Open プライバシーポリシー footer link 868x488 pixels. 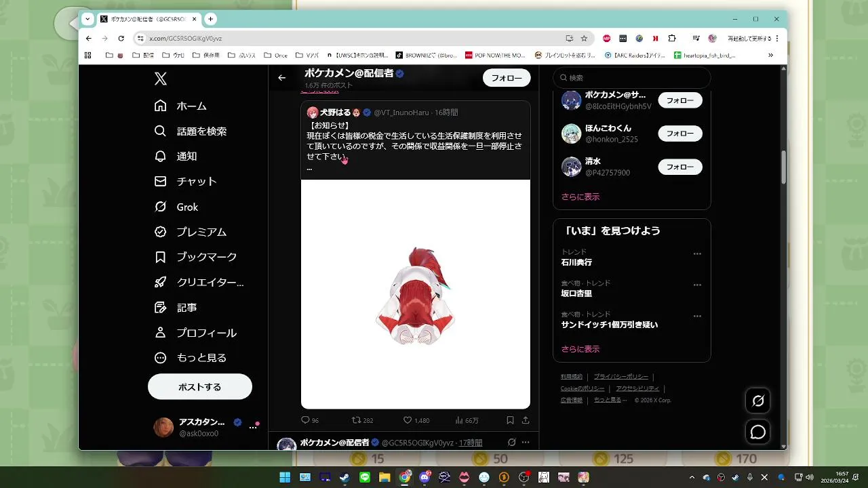coord(620,377)
